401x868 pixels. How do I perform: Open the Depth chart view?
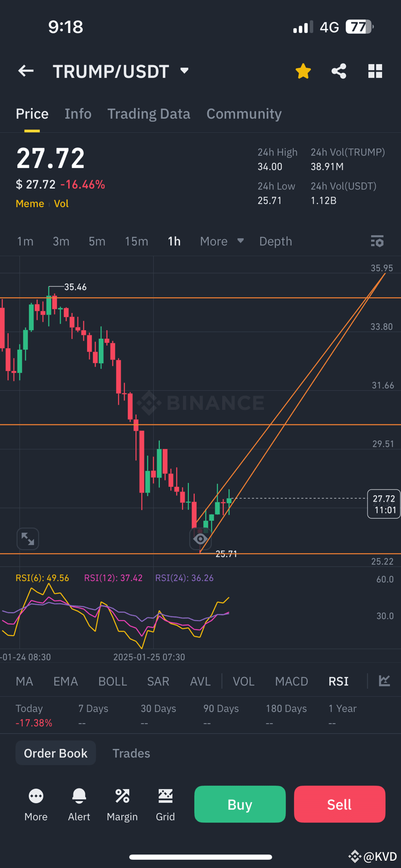click(276, 241)
